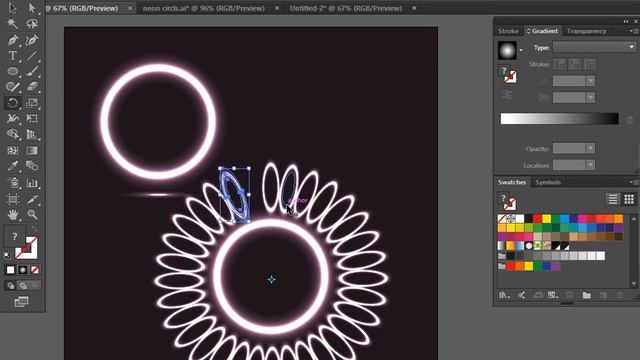Open gradient preset arrow beside thumbnail
This screenshot has height=360, width=640.
pyautogui.click(x=521, y=50)
